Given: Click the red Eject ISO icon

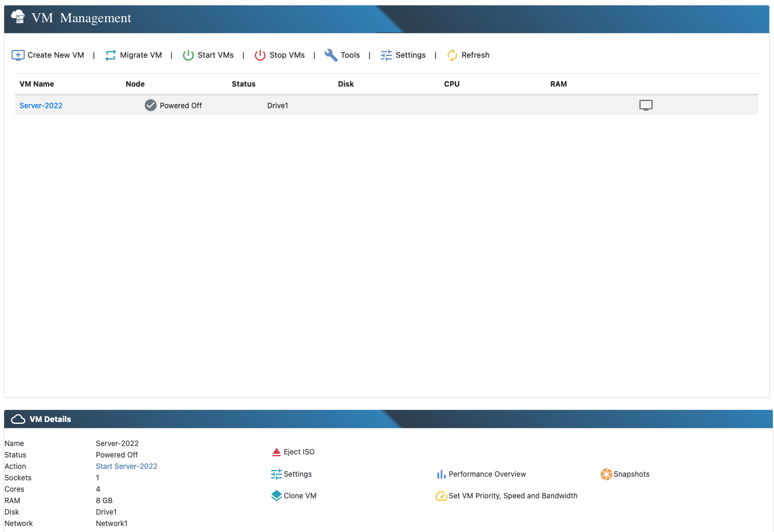Looking at the screenshot, I should pos(276,452).
